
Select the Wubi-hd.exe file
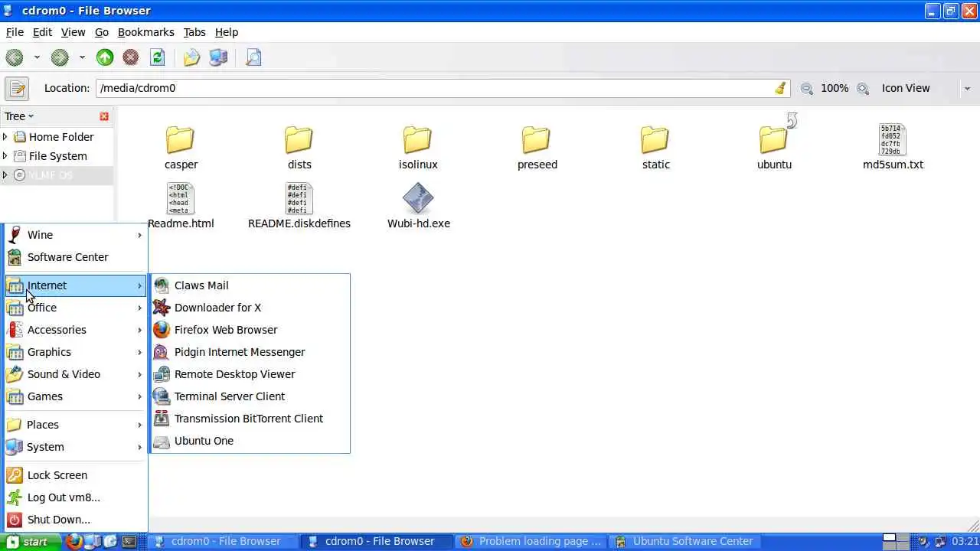tap(418, 207)
